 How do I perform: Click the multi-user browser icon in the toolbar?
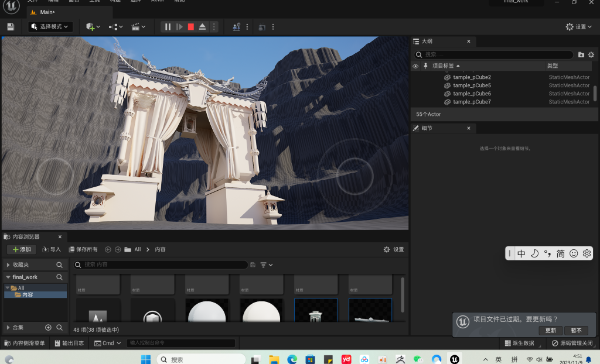(237, 27)
